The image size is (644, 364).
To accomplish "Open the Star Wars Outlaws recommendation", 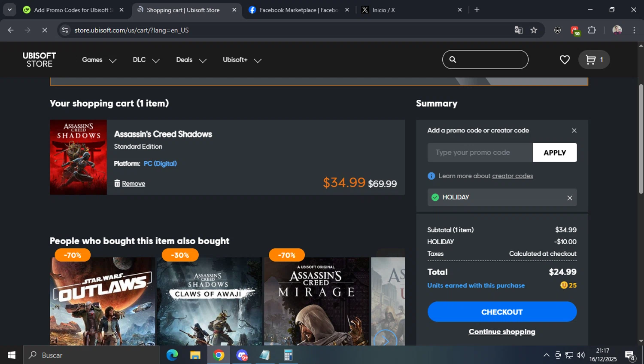I will pos(103,302).
